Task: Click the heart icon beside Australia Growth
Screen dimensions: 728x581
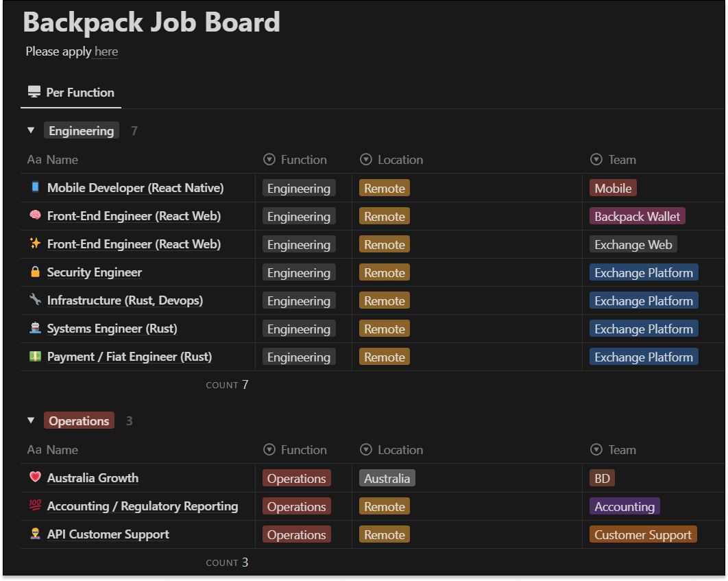Action: 35,477
